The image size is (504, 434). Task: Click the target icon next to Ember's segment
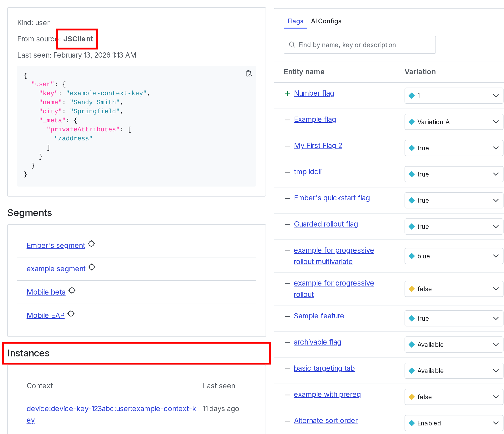pyautogui.click(x=92, y=244)
